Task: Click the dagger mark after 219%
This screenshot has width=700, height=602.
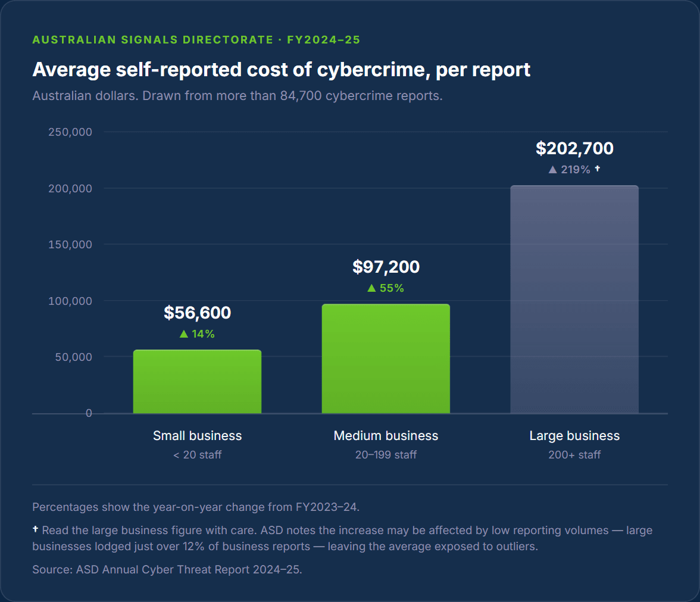Action: [598, 169]
